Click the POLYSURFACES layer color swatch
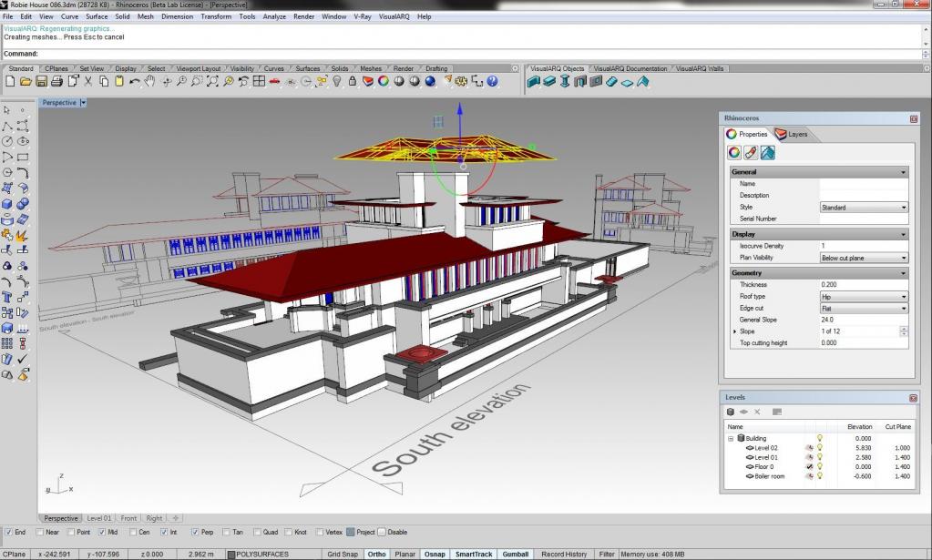This screenshot has height=560, width=932. (x=231, y=554)
